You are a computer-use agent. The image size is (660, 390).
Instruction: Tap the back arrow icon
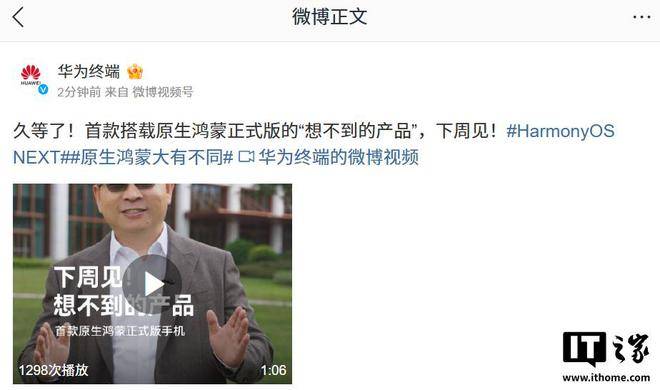coord(18,18)
